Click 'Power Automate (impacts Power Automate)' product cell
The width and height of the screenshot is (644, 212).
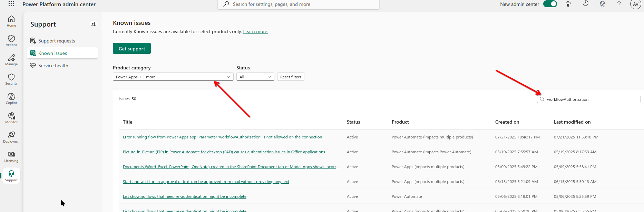(x=431, y=152)
